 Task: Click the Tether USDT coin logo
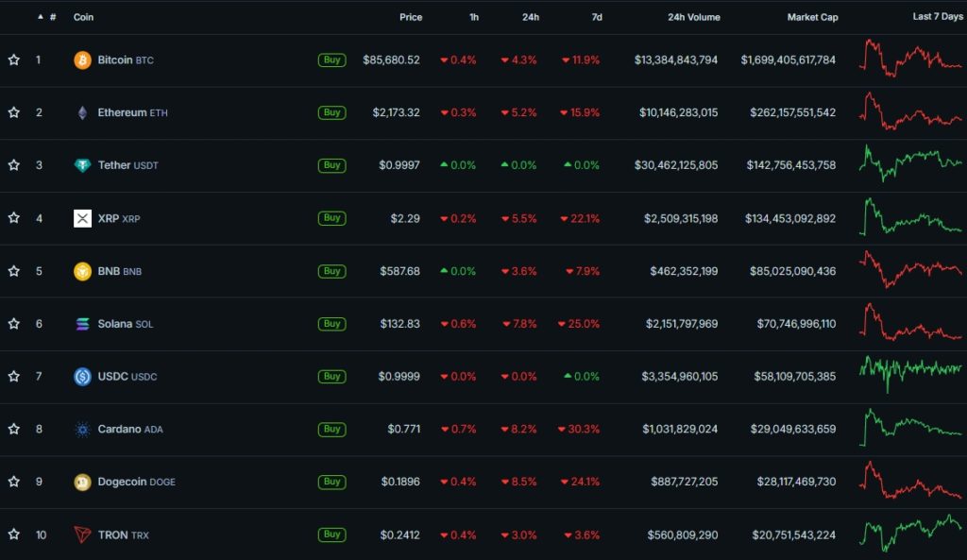click(x=83, y=164)
